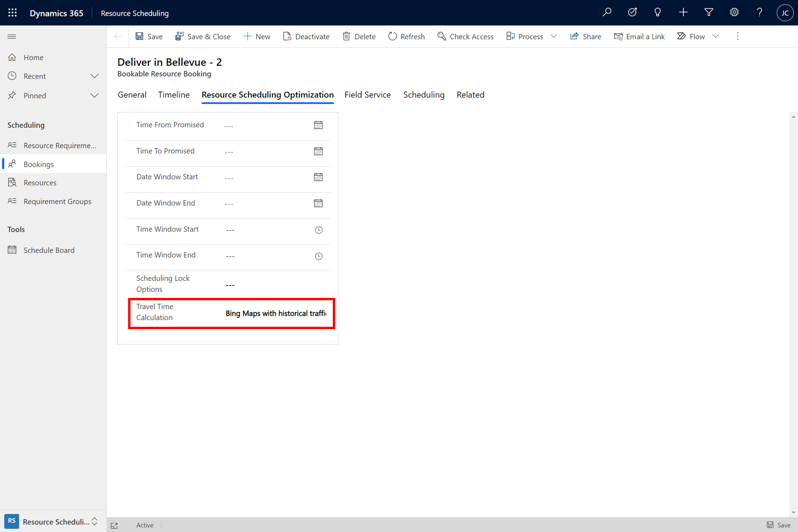Open the task flow checkmark-circle icon

(x=632, y=13)
